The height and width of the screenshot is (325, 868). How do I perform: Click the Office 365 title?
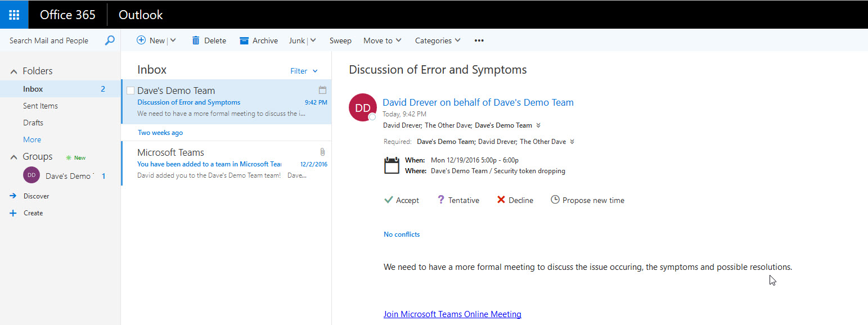click(68, 15)
